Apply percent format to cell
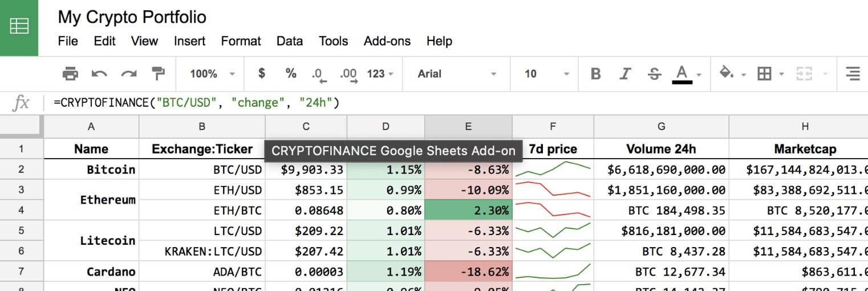868x291 pixels. point(291,74)
